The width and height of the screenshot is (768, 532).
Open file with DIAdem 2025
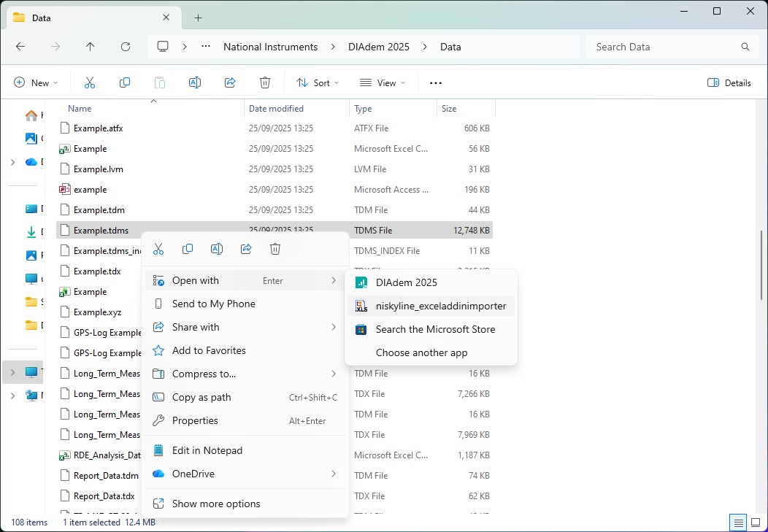click(406, 282)
